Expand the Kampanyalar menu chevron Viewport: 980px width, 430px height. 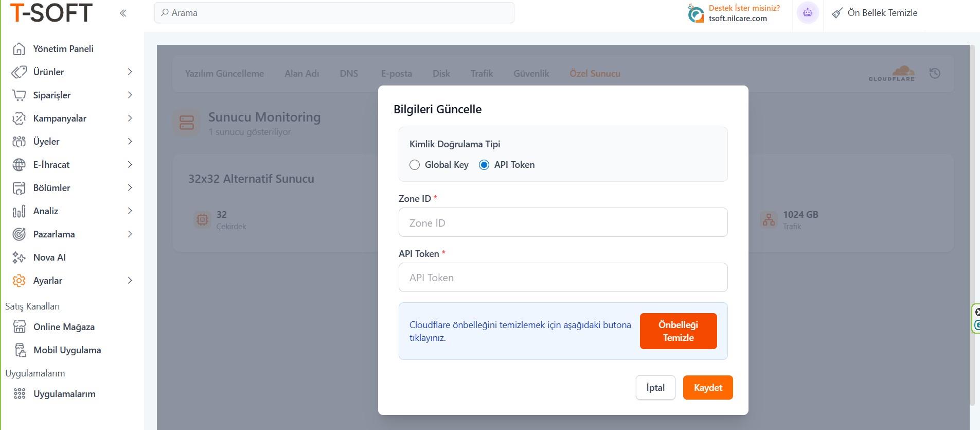pyautogui.click(x=130, y=118)
